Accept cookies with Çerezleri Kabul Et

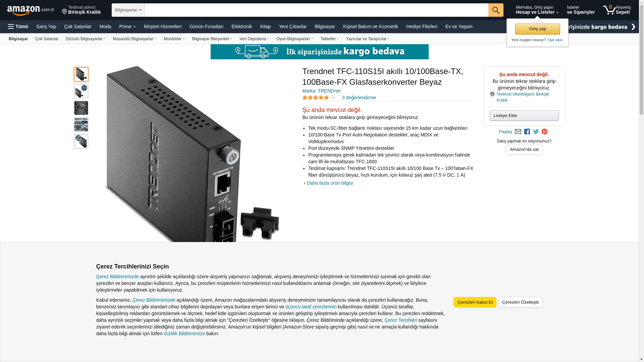475,302
